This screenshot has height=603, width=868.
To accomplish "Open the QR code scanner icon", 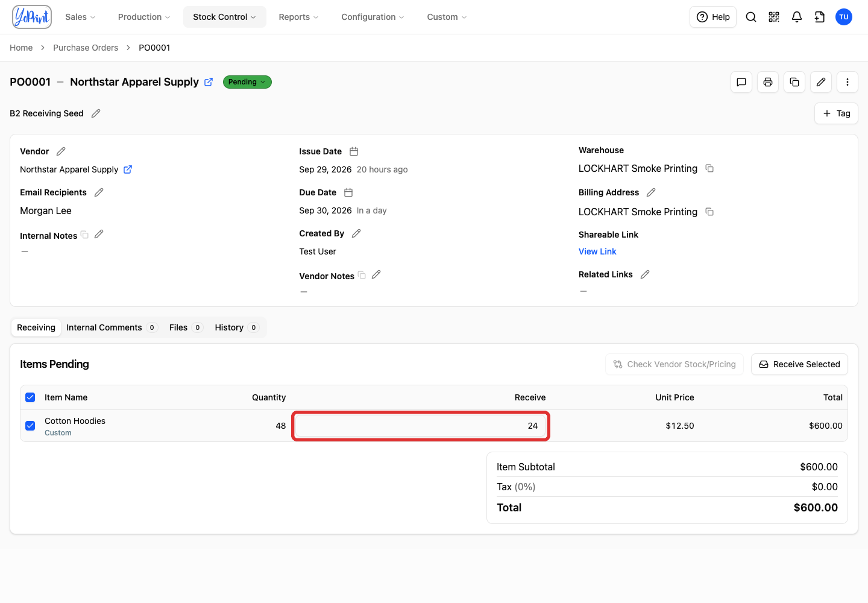I will click(x=774, y=17).
